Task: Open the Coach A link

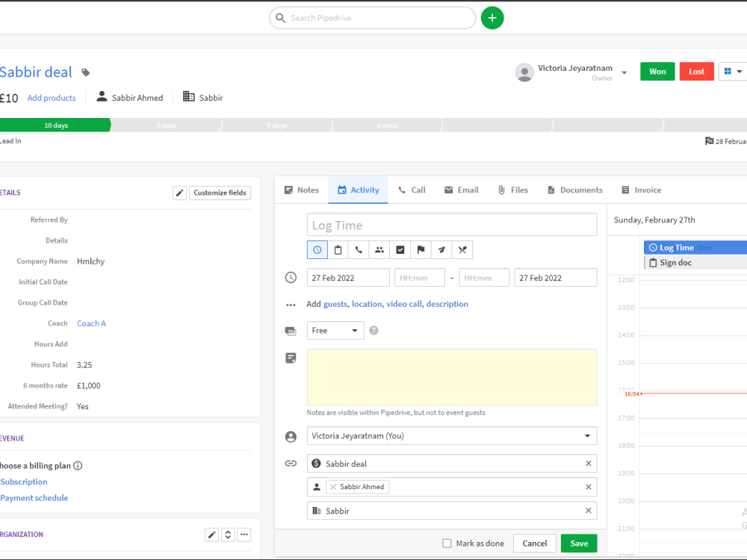Action: click(91, 323)
